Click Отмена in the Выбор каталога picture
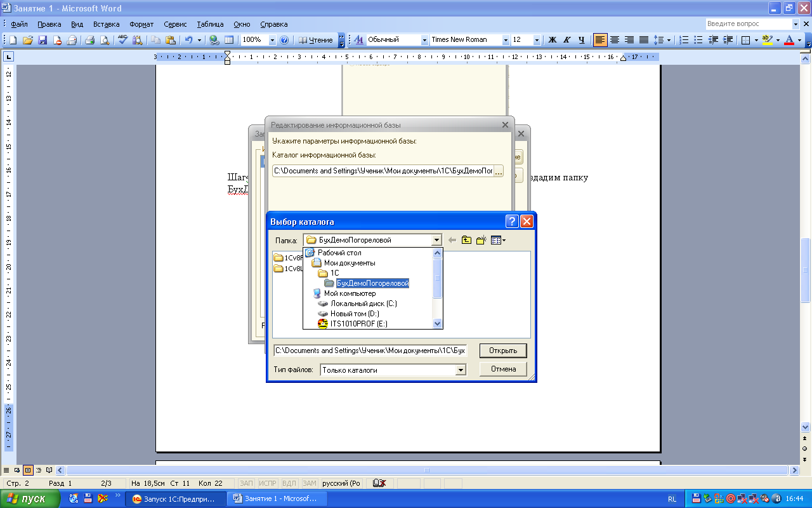 [503, 369]
